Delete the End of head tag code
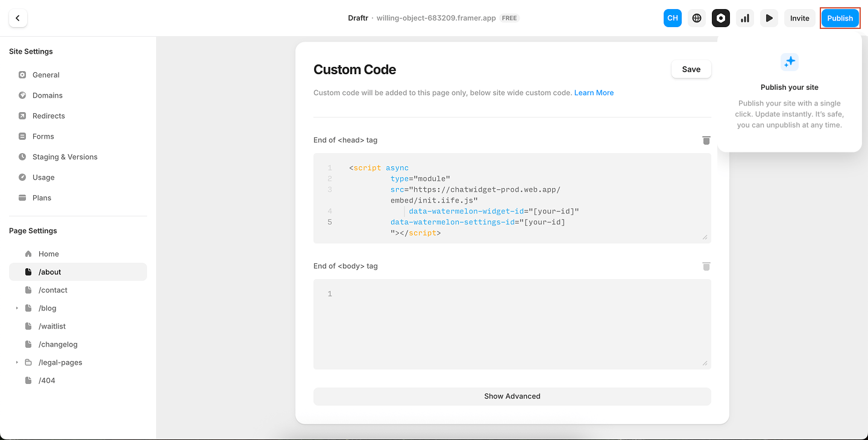This screenshot has width=868, height=440. [706, 140]
